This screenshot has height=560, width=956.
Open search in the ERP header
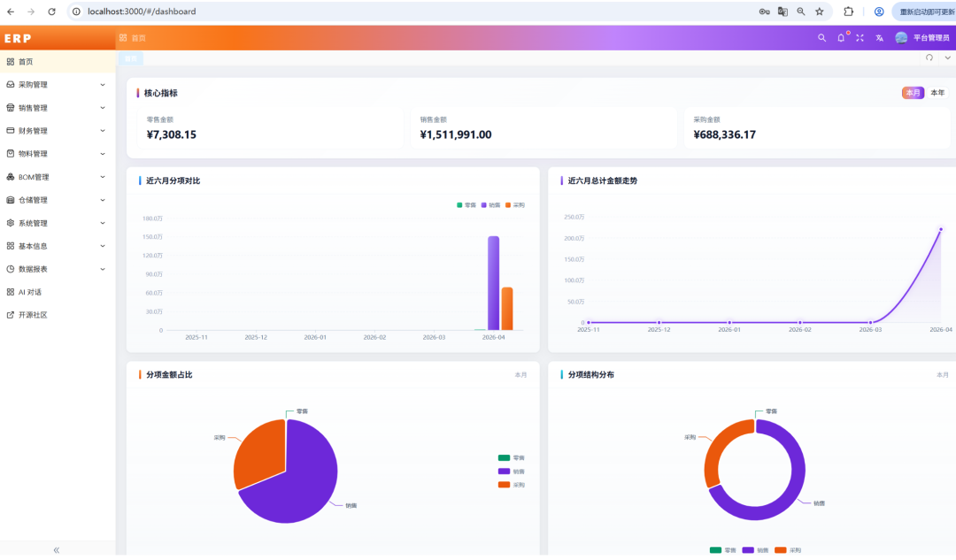point(821,38)
